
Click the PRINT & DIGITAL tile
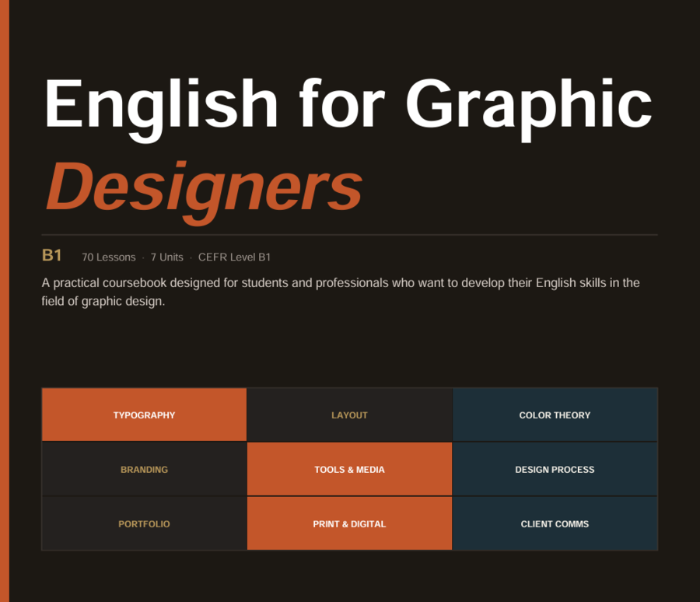[349, 524]
